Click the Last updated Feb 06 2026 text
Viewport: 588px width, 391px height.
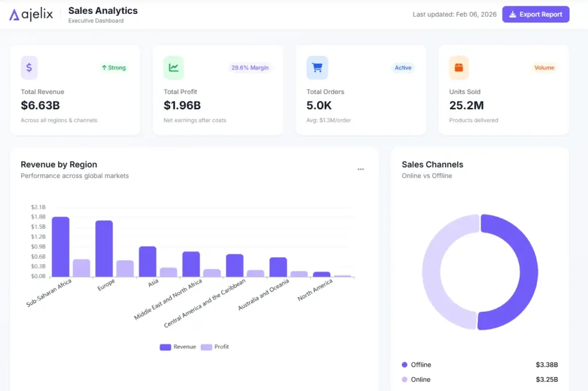click(454, 14)
